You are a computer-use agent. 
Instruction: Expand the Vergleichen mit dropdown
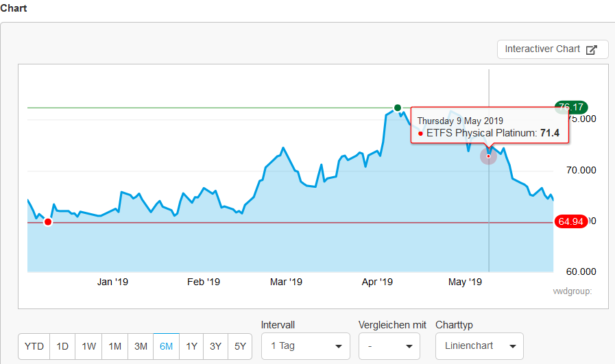pos(389,346)
